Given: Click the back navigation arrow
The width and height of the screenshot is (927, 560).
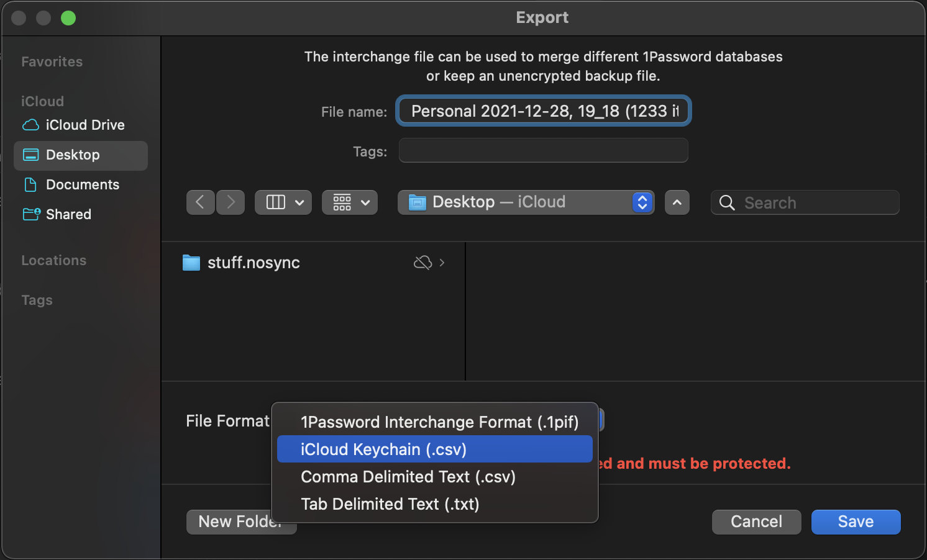Looking at the screenshot, I should (200, 202).
